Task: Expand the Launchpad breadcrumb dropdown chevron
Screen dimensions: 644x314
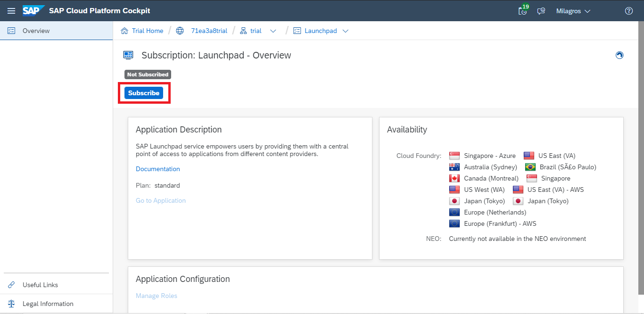Action: point(346,31)
